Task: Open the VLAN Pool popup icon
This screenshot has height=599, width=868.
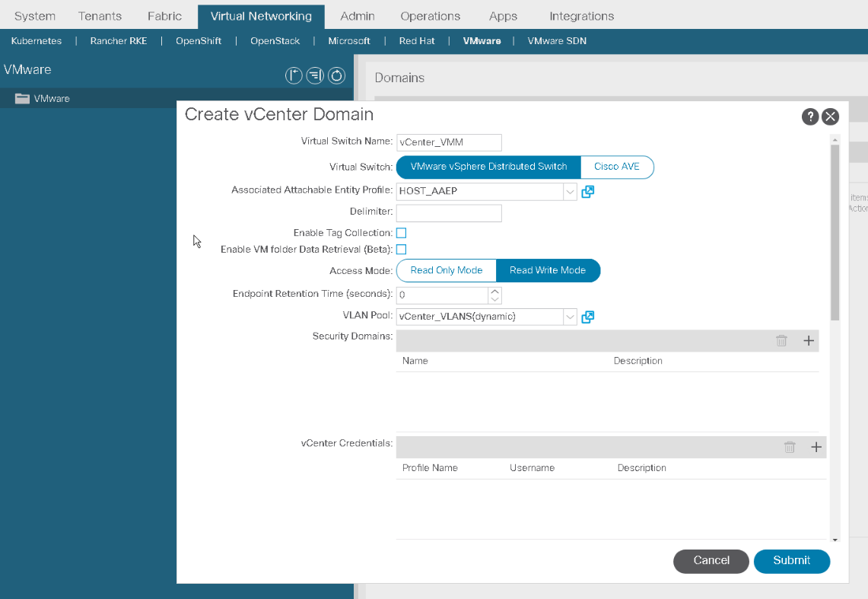Action: point(587,317)
